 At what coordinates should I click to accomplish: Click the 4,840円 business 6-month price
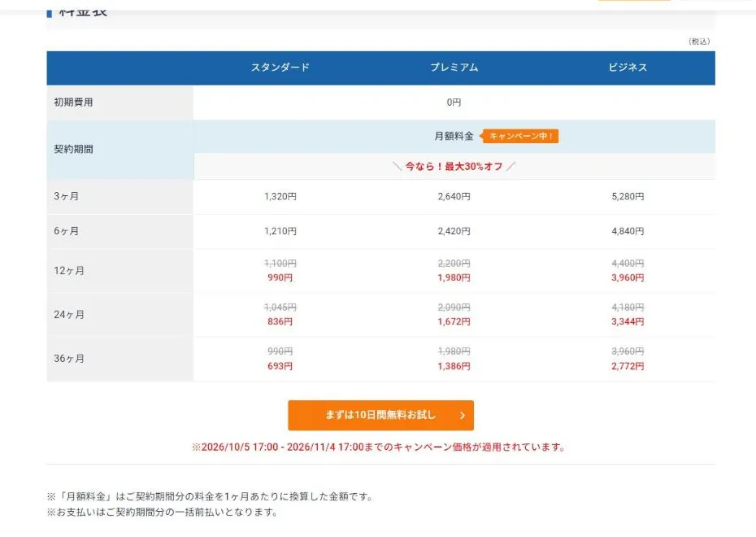click(628, 231)
